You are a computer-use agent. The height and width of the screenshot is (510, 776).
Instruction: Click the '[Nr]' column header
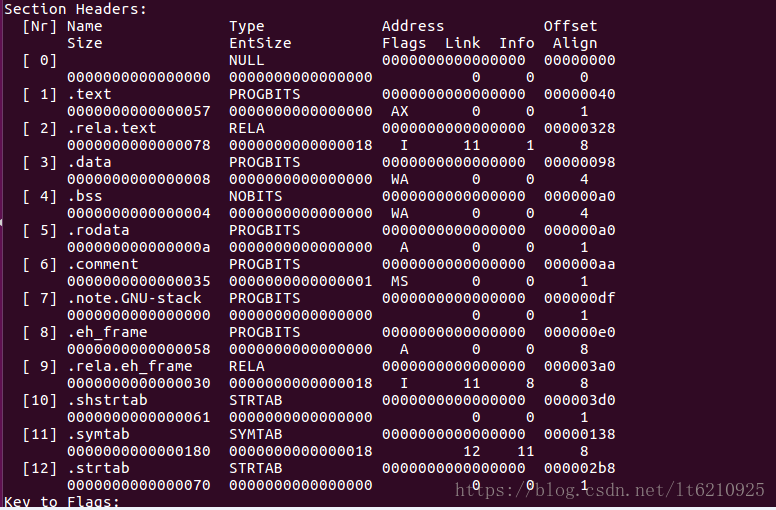pos(40,26)
